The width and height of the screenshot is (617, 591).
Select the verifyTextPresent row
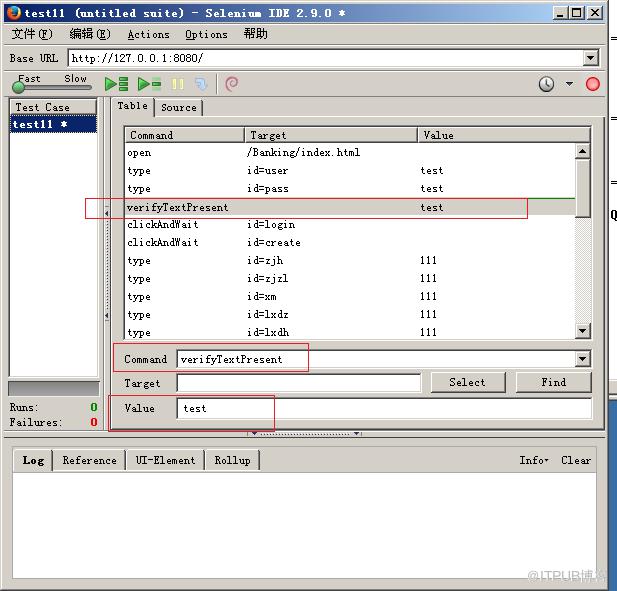coord(350,207)
